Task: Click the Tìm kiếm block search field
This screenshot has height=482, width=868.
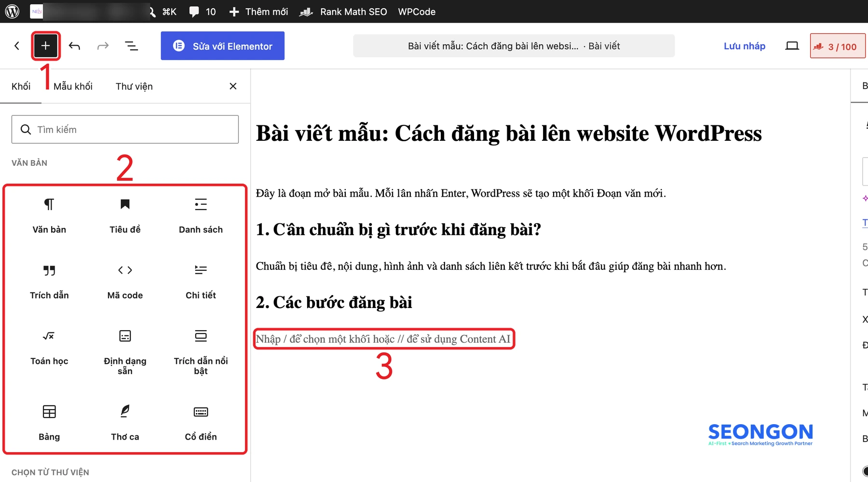Action: pyautogui.click(x=125, y=129)
